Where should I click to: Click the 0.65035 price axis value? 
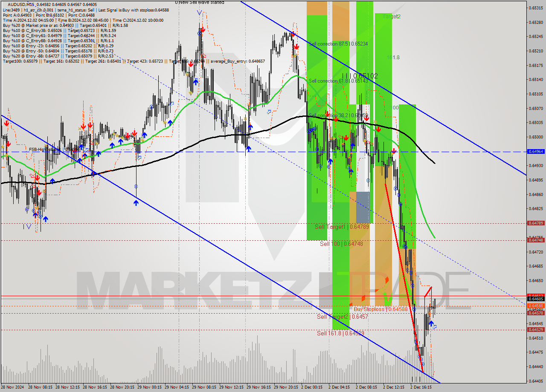coord(536,123)
